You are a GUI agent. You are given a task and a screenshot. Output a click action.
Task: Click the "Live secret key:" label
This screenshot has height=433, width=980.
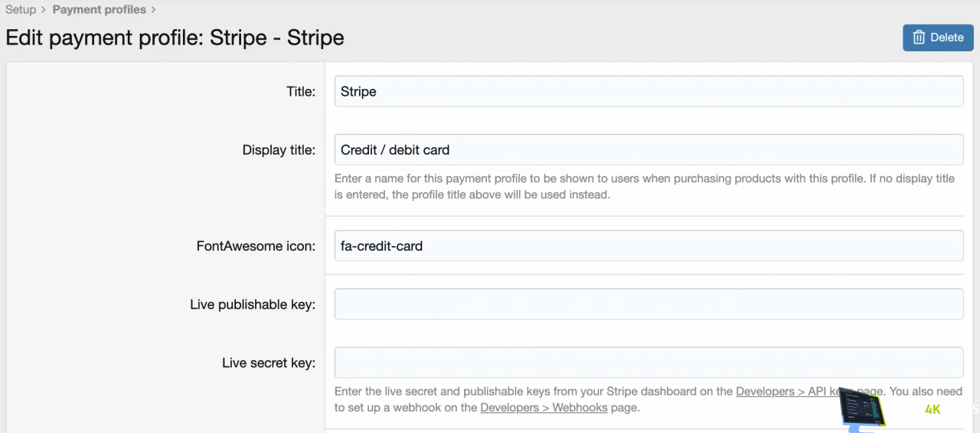pyautogui.click(x=269, y=363)
